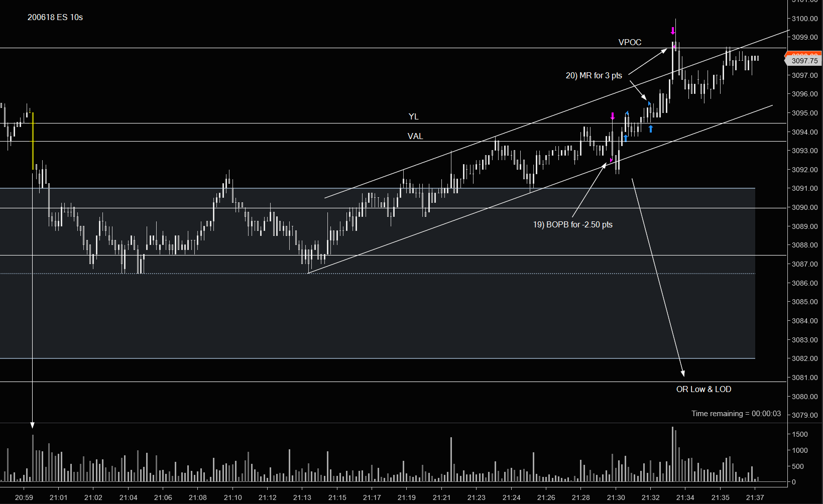Click 3079.00 on the price axis

pyautogui.click(x=805, y=415)
